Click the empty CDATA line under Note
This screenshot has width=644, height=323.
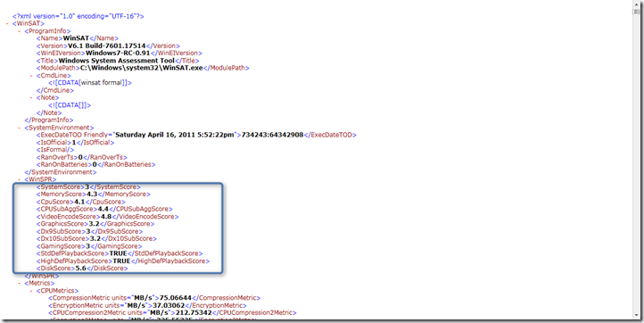[x=70, y=105]
